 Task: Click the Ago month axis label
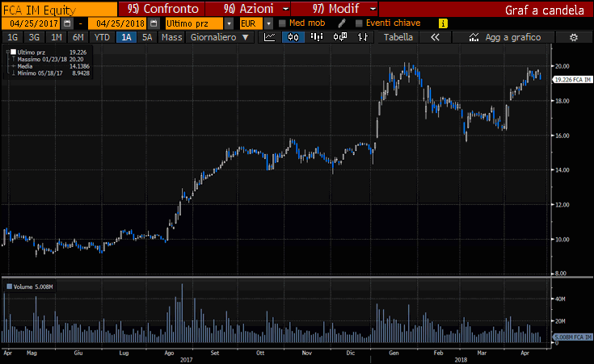point(169,353)
